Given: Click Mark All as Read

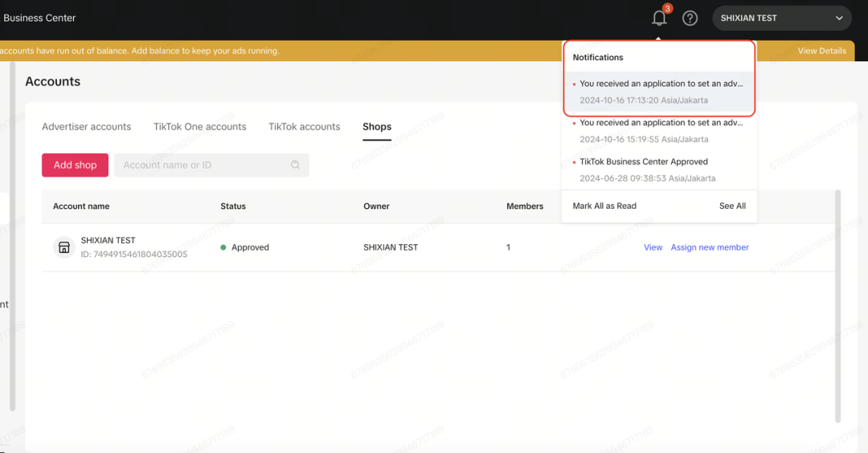Looking at the screenshot, I should pyautogui.click(x=604, y=206).
